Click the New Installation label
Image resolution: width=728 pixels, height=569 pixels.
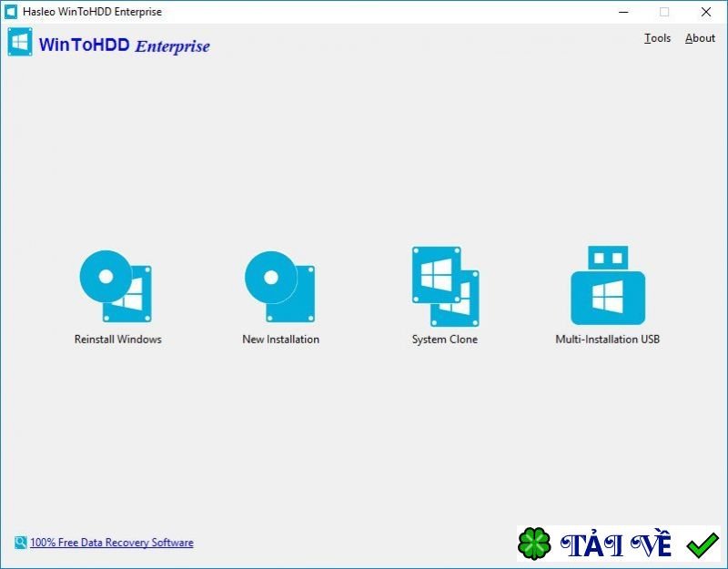coord(281,339)
